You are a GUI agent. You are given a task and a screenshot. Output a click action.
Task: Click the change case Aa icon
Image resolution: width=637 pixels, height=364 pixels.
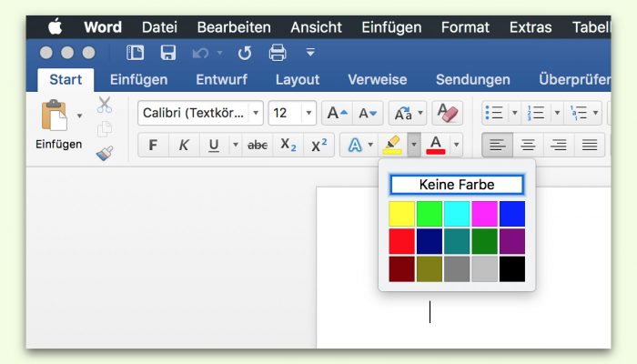tap(403, 114)
